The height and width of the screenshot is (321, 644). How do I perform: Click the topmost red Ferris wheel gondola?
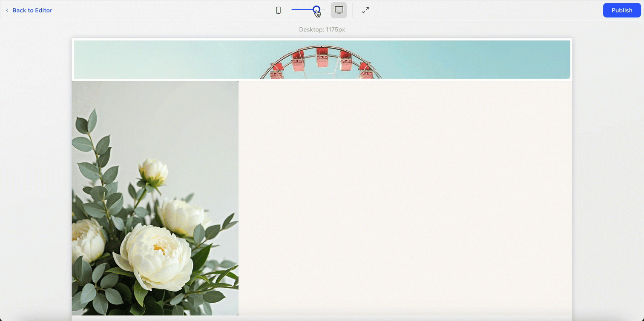pyautogui.click(x=322, y=57)
